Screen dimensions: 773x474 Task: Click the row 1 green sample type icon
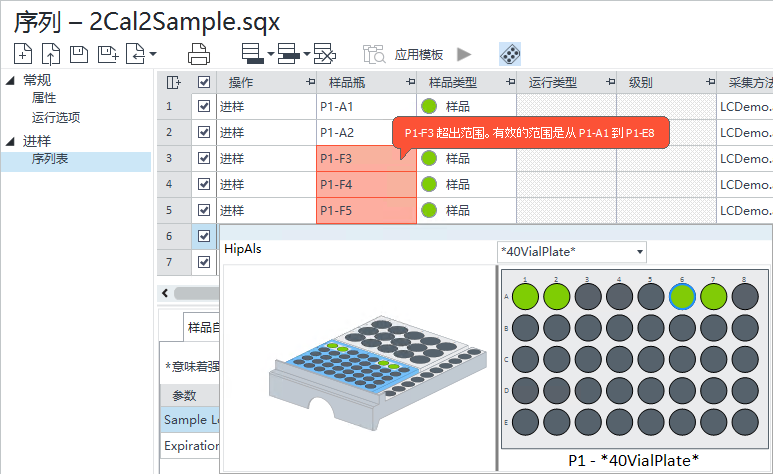point(429,106)
